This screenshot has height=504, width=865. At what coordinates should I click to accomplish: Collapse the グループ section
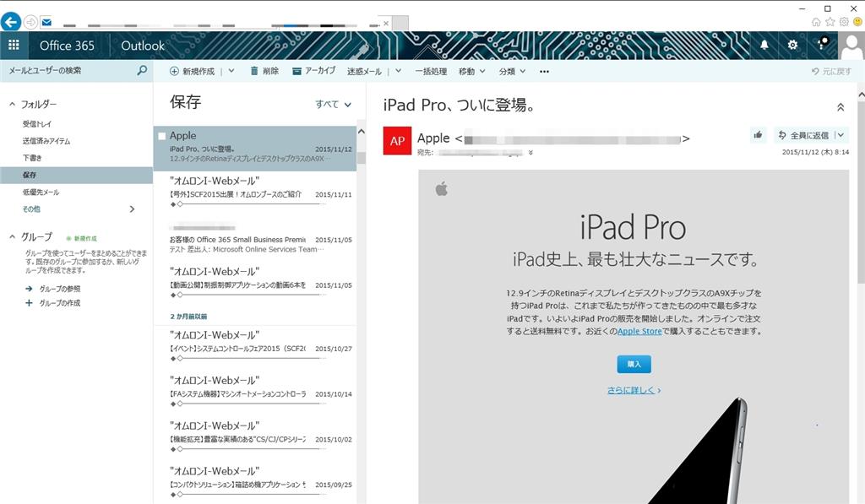[12, 236]
